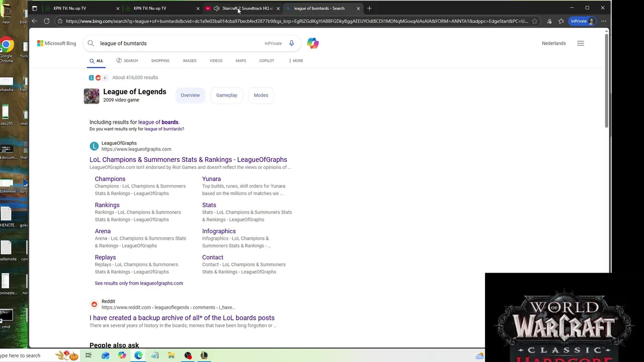Open League of Legends client on taskbar
The height and width of the screenshot is (362, 644).
pyautogui.click(x=204, y=355)
